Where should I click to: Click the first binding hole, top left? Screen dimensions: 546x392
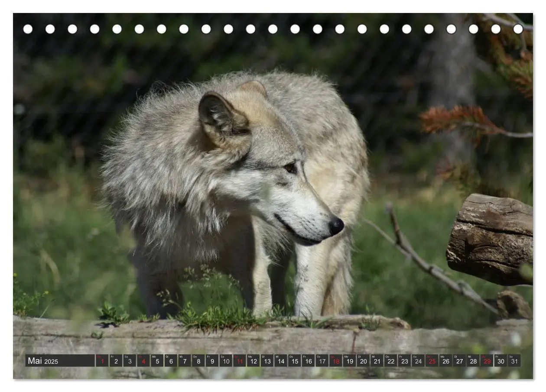pos(28,29)
